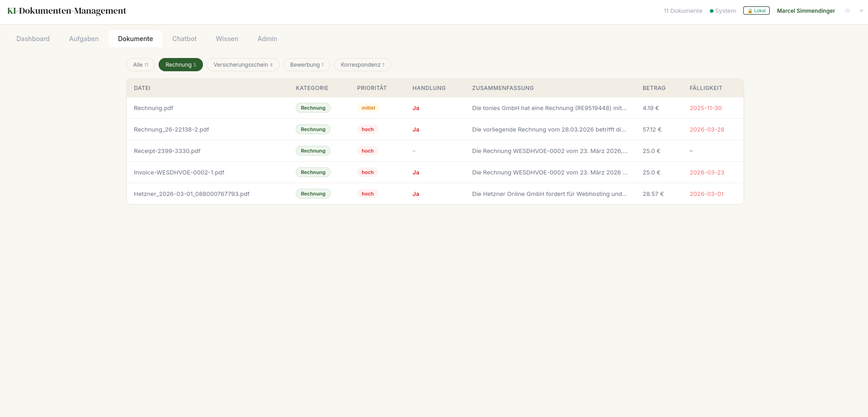
Task: Click the logout power icon
Action: tap(862, 11)
